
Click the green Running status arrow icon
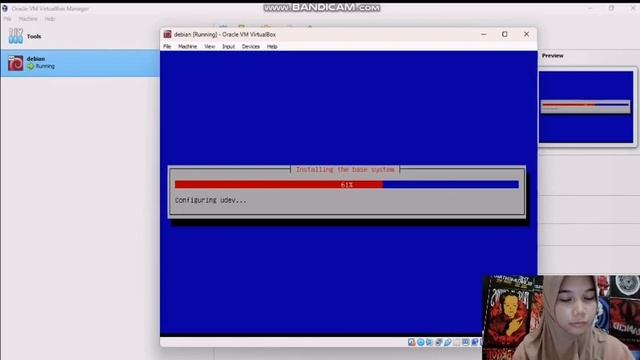coord(31,66)
